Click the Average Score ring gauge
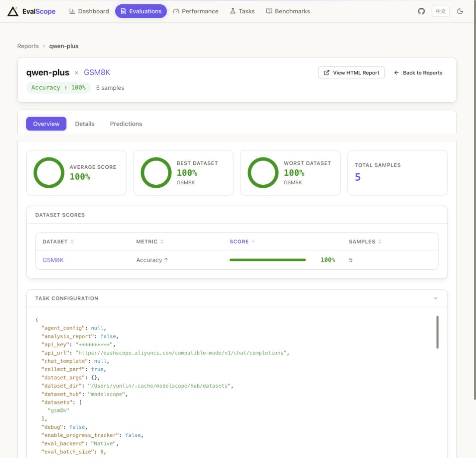Viewport: 476px width, 458px height. coord(49,173)
